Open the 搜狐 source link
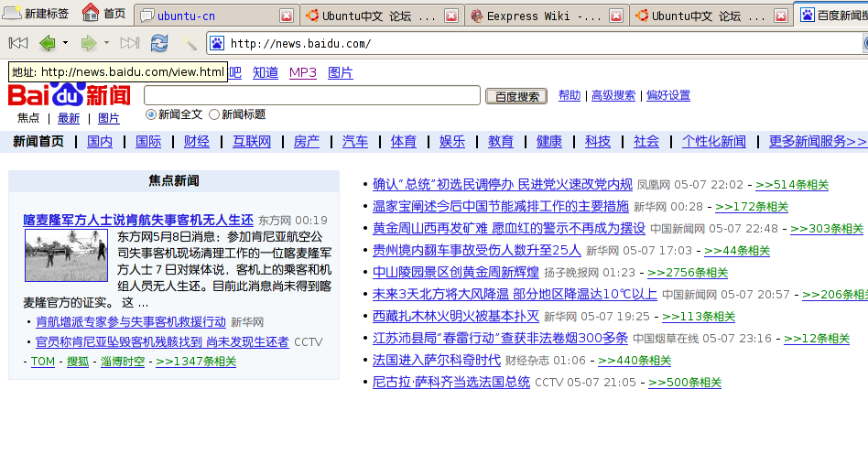The width and height of the screenshot is (868, 465). (78, 362)
